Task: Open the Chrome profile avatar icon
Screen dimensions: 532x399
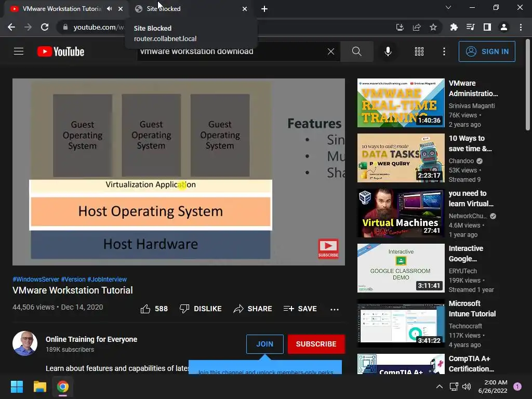Action: click(x=504, y=27)
